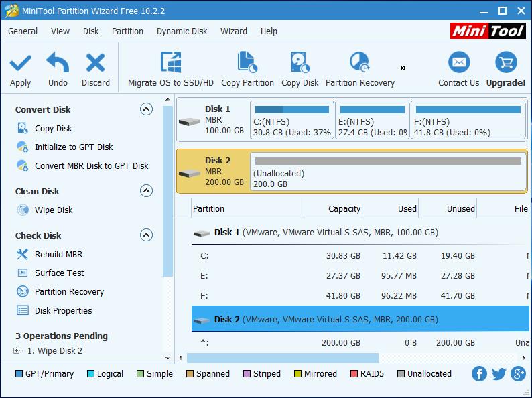Click the Disk 1 drive icon in disk map
The image size is (532, 398).
(190, 121)
